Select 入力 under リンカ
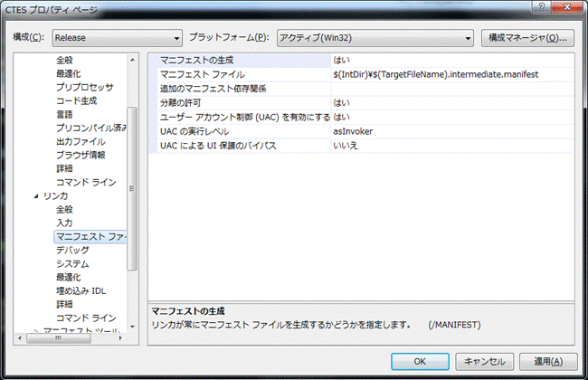Image resolution: width=588 pixels, height=380 pixels. click(64, 223)
